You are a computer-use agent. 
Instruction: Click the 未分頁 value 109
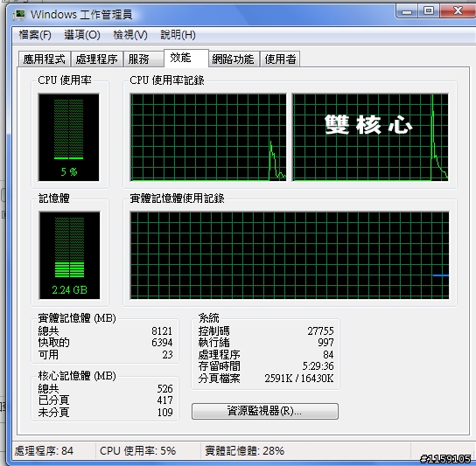[x=164, y=412]
